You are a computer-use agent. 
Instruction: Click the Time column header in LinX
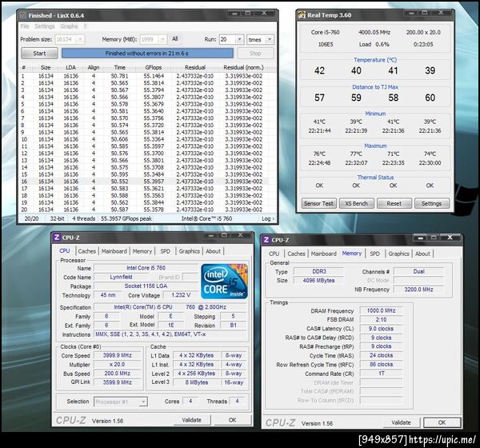120,67
